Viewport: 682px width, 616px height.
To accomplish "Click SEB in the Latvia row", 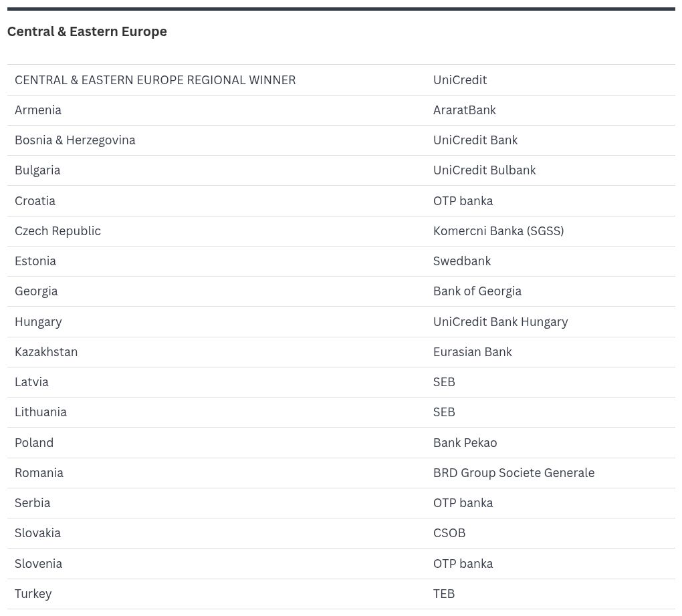I will [444, 382].
